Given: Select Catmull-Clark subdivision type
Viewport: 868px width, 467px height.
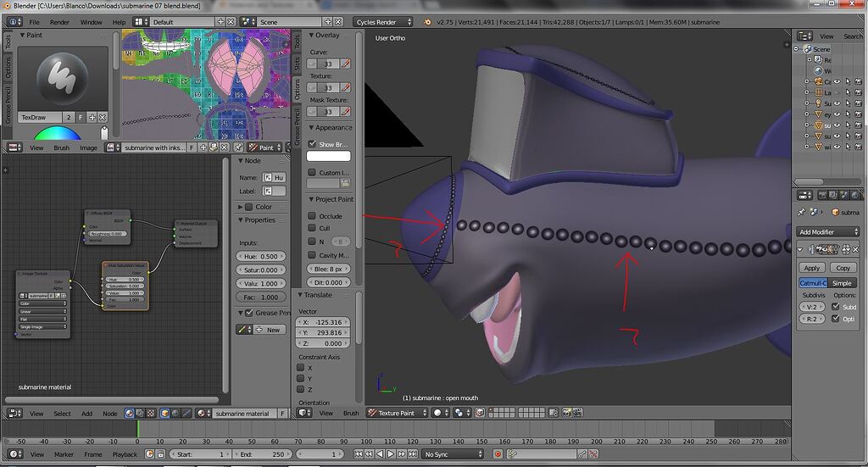Looking at the screenshot, I should point(813,283).
